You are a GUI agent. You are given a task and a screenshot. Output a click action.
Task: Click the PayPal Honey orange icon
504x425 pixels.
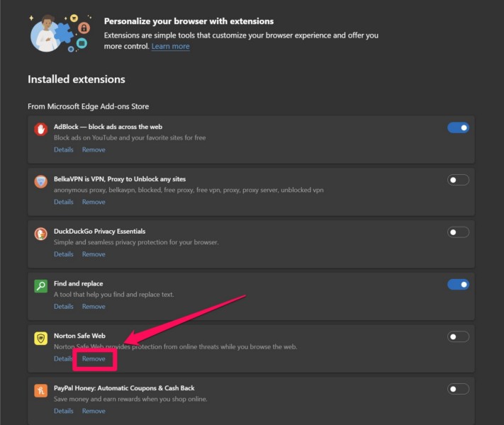[x=41, y=390]
